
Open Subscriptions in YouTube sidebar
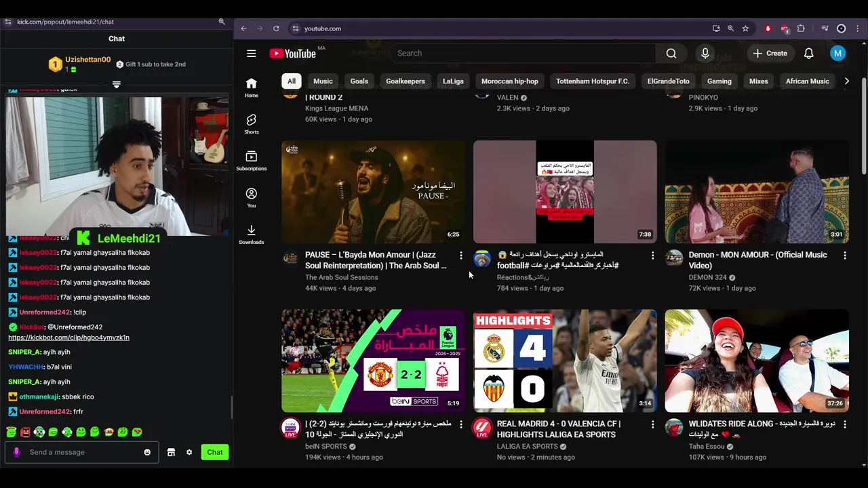pos(252,161)
